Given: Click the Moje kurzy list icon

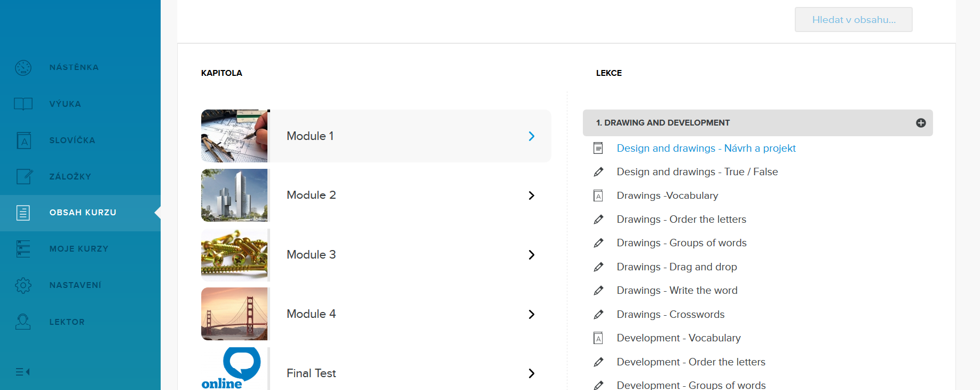Looking at the screenshot, I should pyautogui.click(x=23, y=249).
